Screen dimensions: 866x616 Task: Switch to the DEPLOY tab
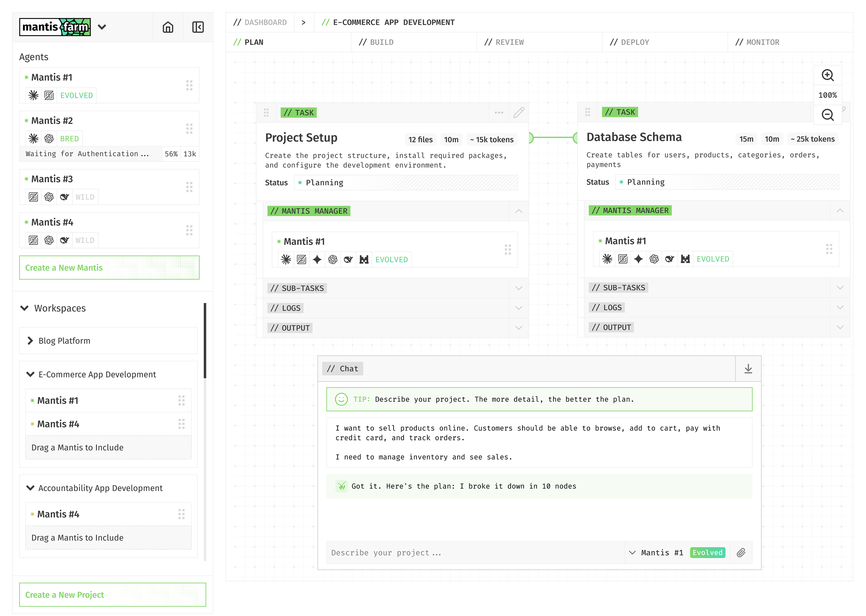tap(634, 42)
